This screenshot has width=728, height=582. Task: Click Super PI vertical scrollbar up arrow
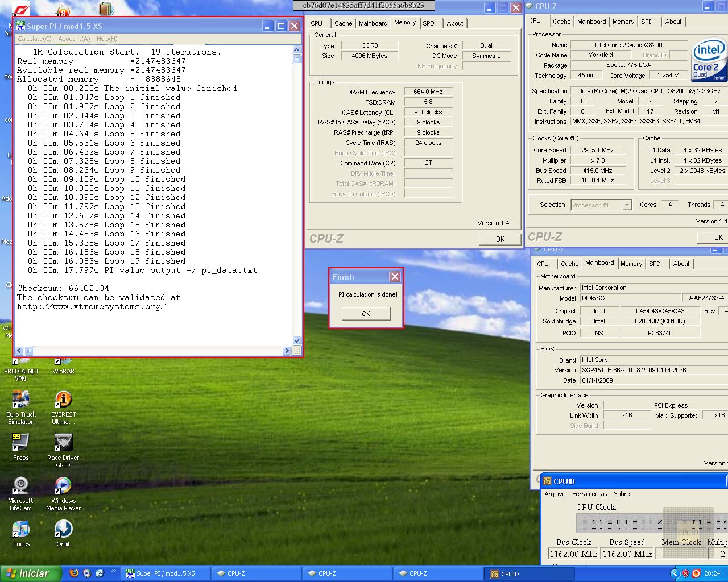point(296,50)
